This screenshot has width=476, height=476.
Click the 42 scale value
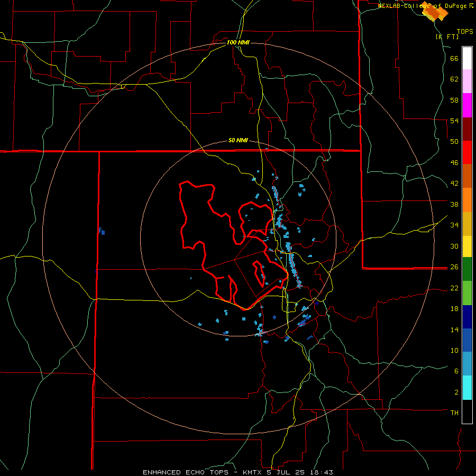point(454,184)
